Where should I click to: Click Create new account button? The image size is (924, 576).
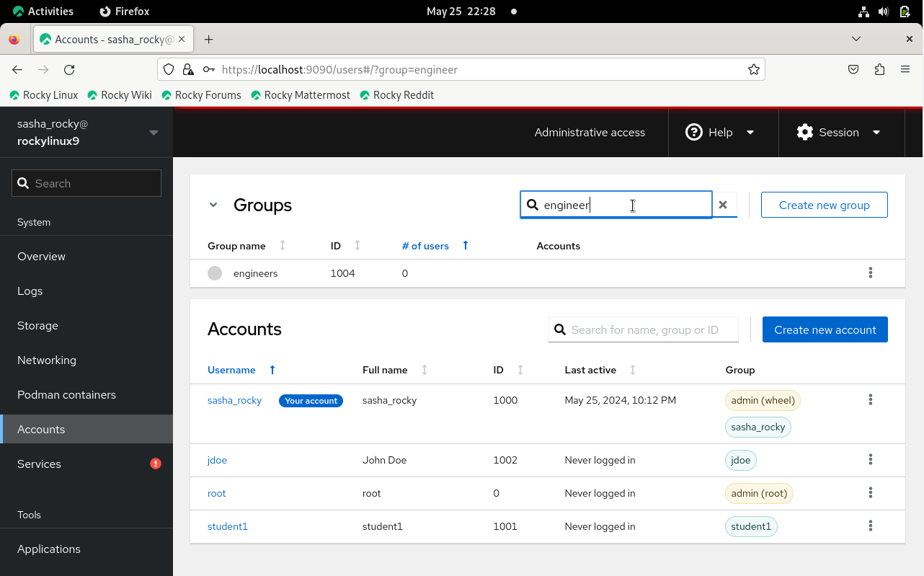(x=825, y=329)
